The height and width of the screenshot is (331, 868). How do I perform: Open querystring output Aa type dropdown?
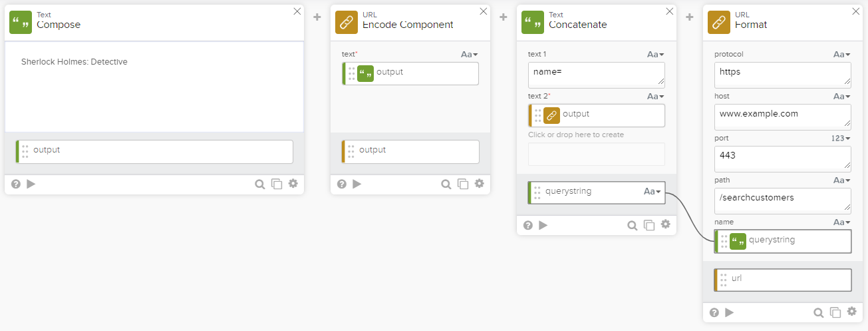tap(653, 192)
